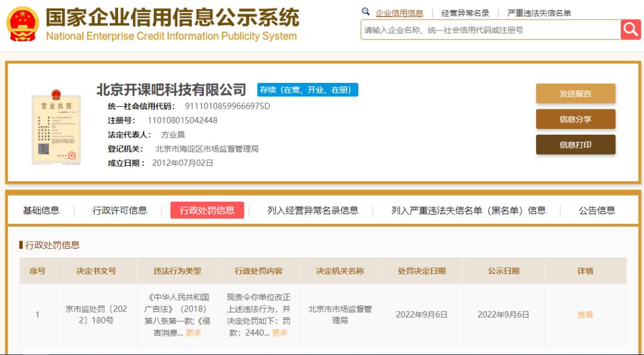Viewport: 644px width, 355px height.
Task: Click the deciding authority 北京市市场监督管理局 cell
Action: pyautogui.click(x=340, y=315)
